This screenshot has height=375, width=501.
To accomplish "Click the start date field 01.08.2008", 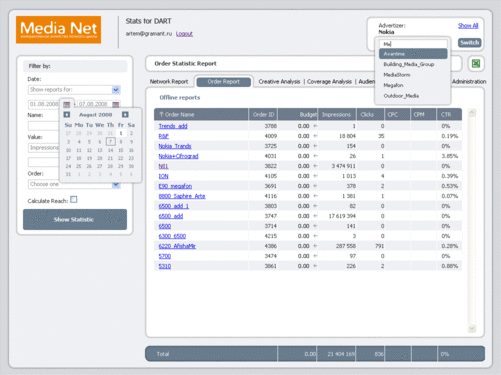I will (44, 104).
